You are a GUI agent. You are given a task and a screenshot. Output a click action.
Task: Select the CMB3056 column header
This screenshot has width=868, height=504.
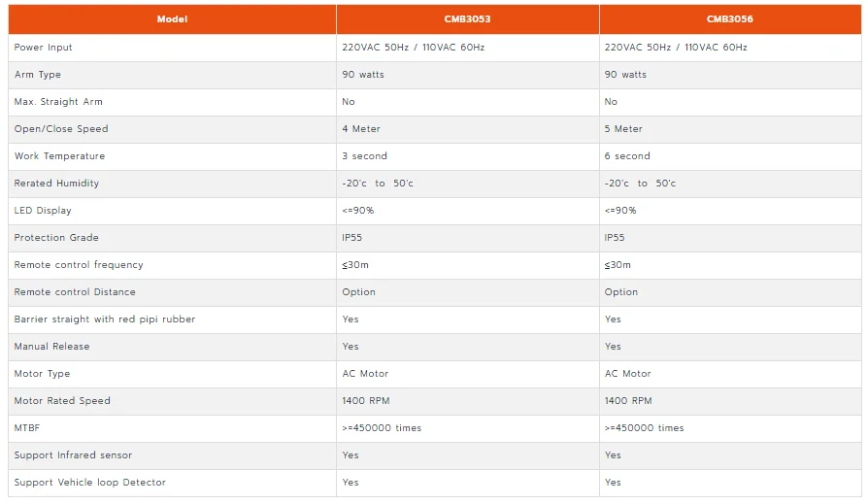click(730, 19)
